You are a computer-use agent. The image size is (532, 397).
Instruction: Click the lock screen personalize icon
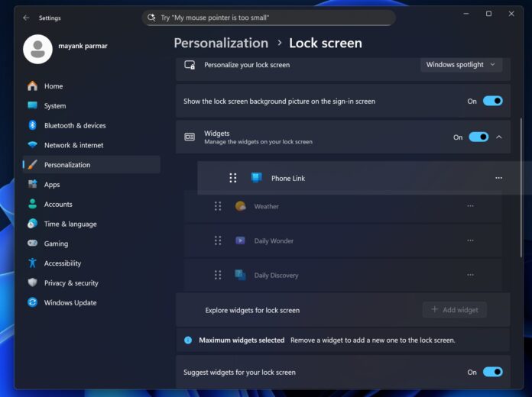pyautogui.click(x=190, y=65)
